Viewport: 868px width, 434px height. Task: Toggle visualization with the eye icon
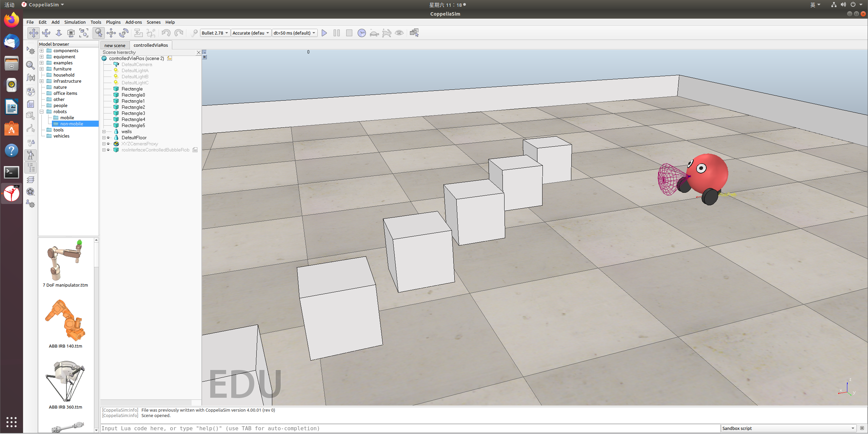[x=399, y=33]
